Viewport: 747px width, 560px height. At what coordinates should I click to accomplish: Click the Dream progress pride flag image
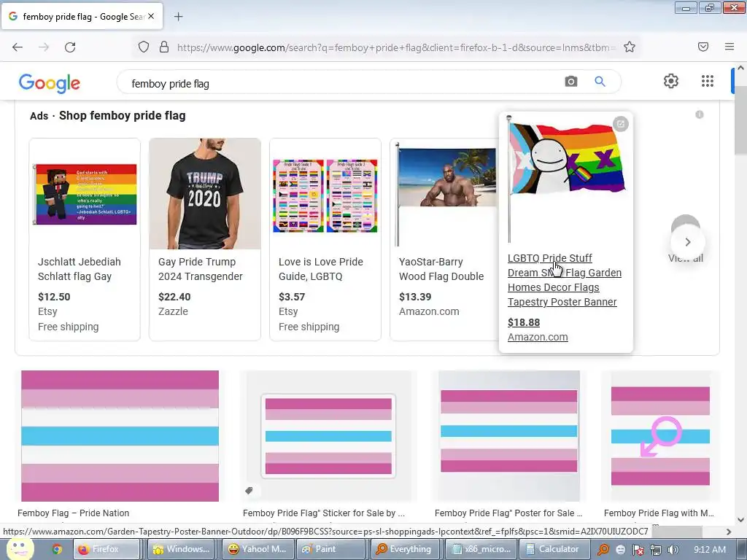566,179
